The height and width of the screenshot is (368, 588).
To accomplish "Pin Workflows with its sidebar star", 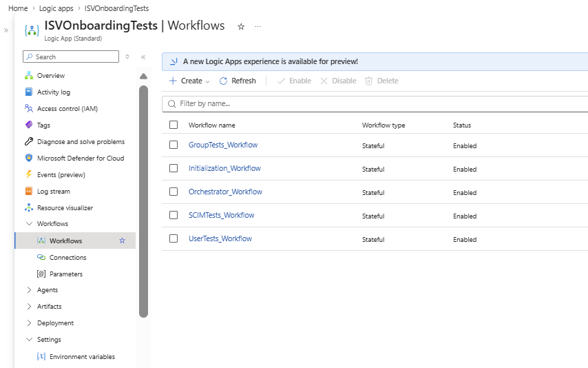I will pyautogui.click(x=123, y=241).
